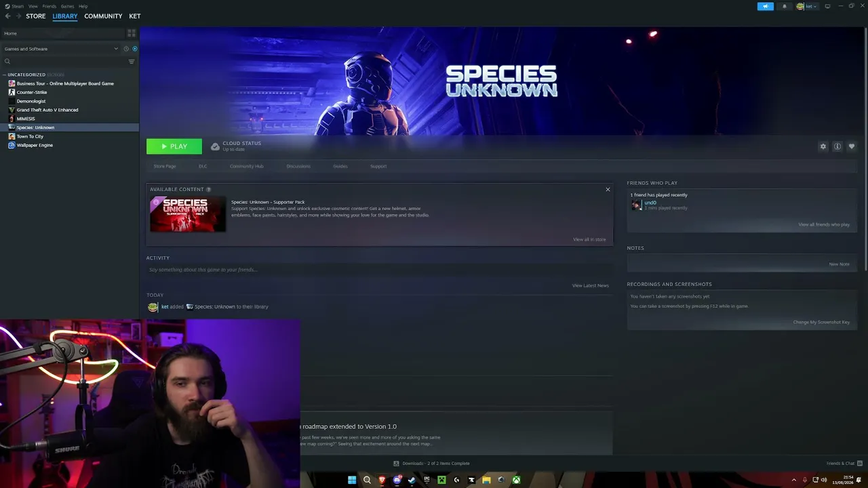Go to the COMMUNITY tab
The height and width of the screenshot is (488, 868).
103,16
